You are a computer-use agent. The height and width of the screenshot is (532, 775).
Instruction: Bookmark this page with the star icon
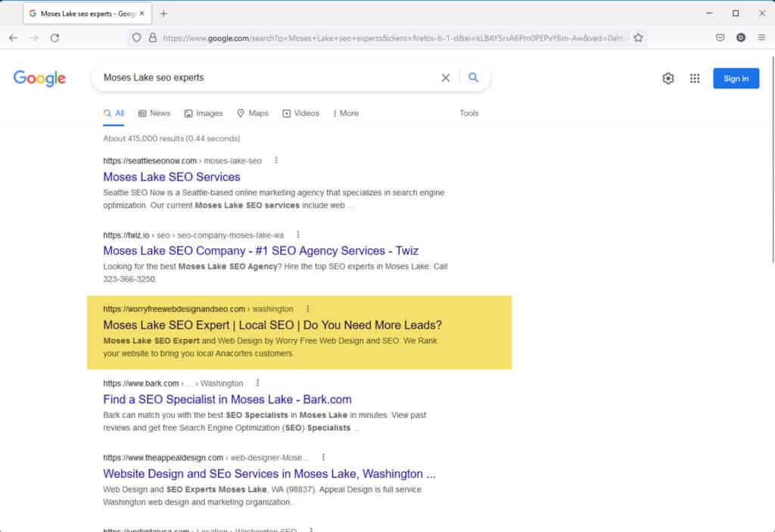pos(638,38)
